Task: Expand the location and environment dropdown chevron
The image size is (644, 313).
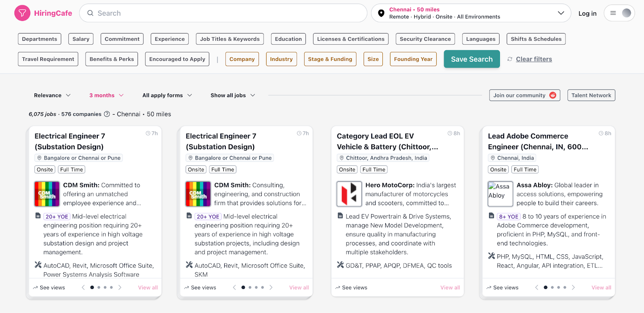Action: click(x=561, y=13)
